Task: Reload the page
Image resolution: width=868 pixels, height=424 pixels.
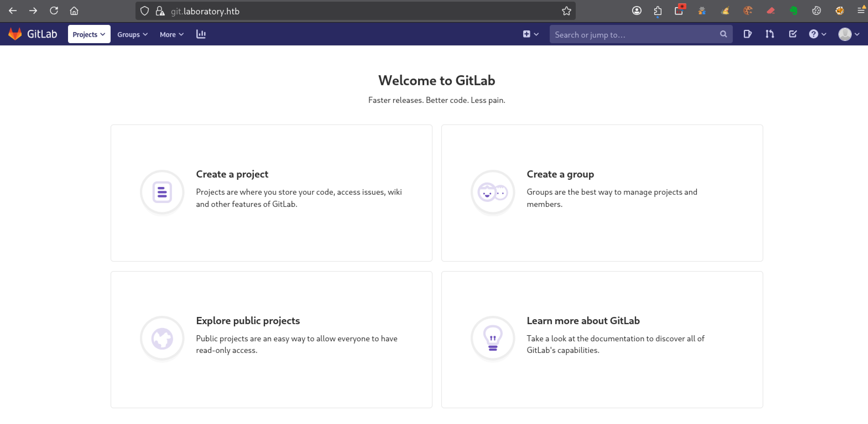Action: [54, 11]
